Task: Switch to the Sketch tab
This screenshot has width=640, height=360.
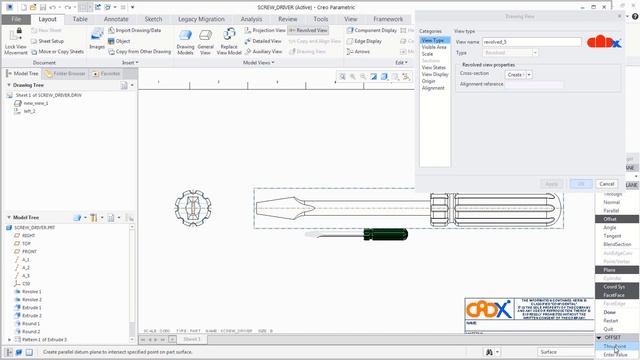Action: tap(153, 19)
